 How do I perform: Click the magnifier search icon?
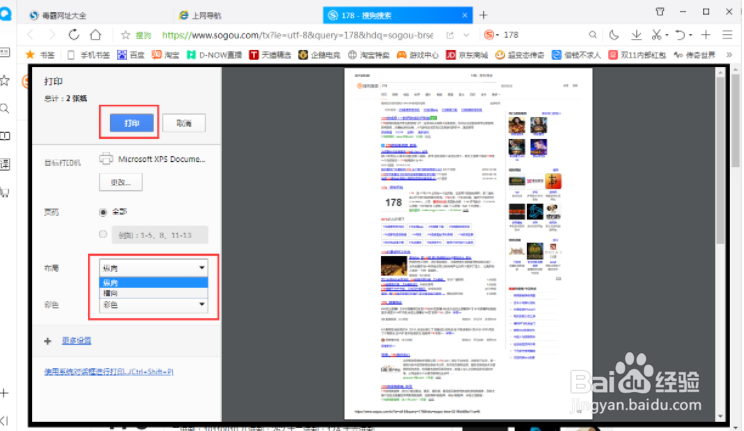pyautogui.click(x=593, y=35)
